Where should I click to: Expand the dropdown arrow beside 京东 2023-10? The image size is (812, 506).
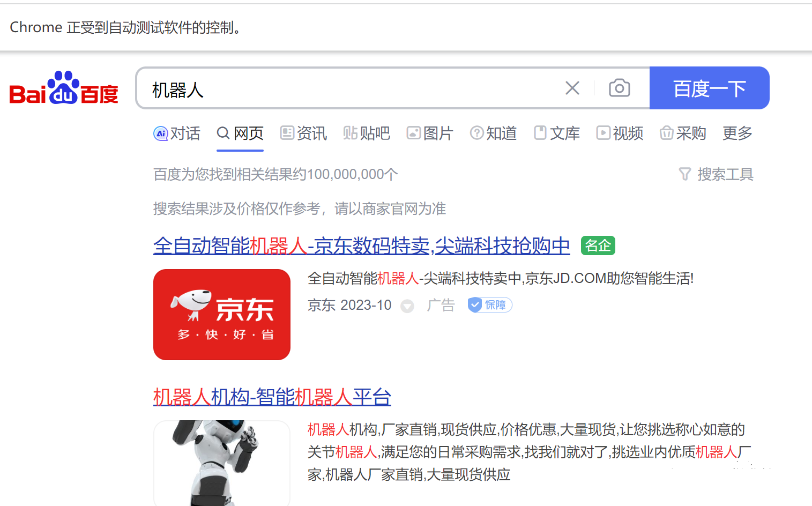click(x=407, y=306)
